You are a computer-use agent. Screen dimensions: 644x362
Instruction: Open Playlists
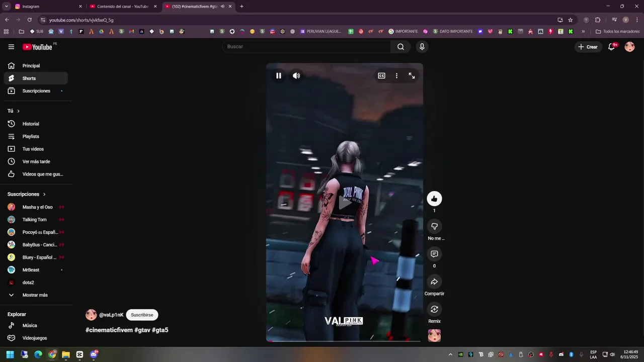point(36,136)
